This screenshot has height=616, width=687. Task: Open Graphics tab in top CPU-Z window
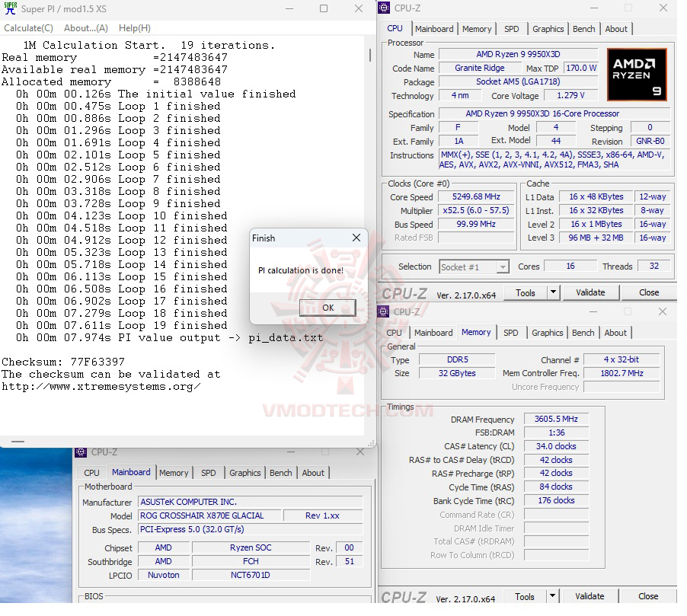pos(548,29)
